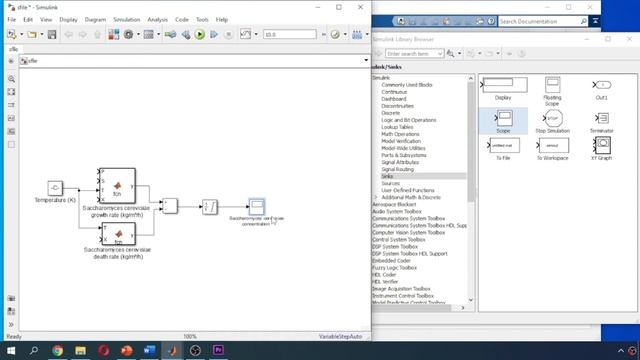Open the Edit menu
Viewport: 640px width, 360px height.
point(28,20)
